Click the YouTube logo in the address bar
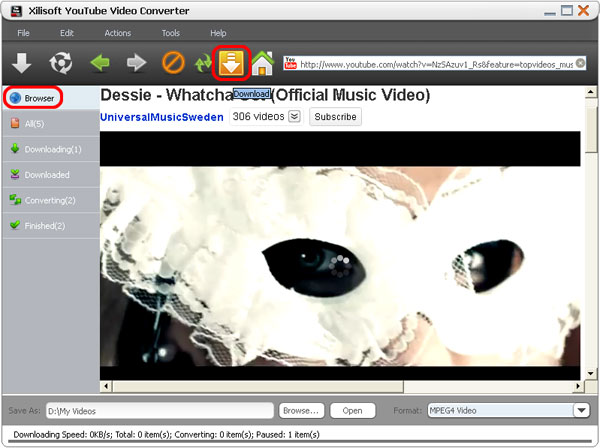 pos(290,63)
